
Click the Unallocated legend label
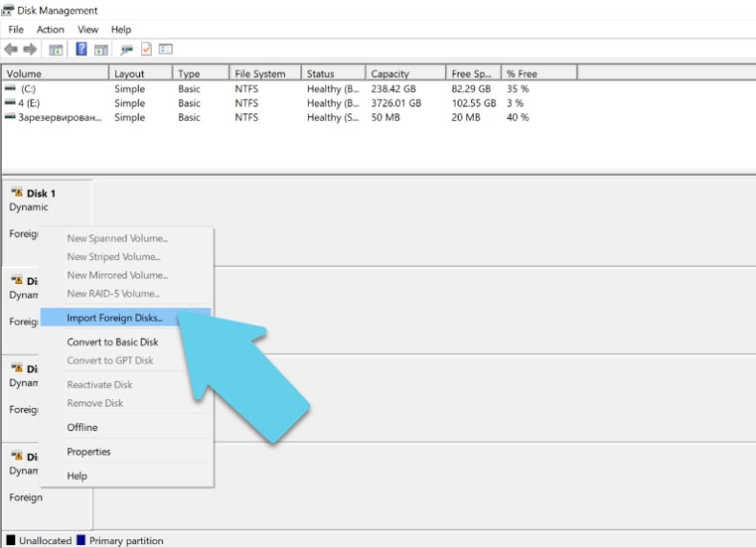tap(45, 540)
